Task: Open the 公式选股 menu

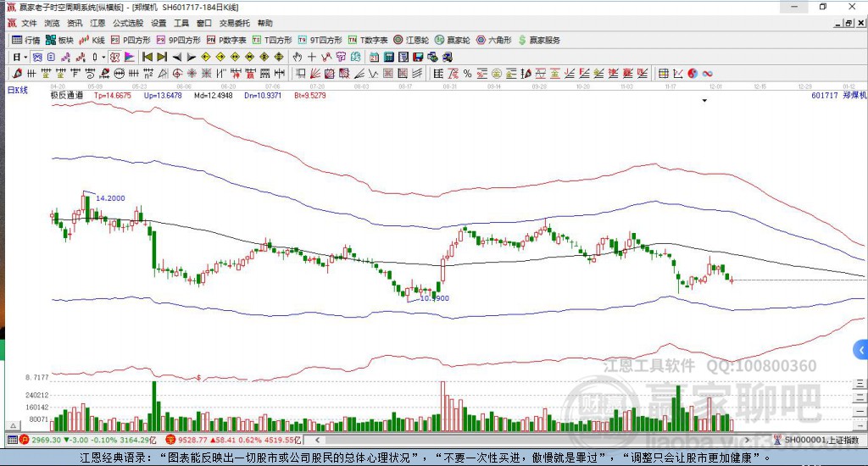Action: [x=128, y=23]
